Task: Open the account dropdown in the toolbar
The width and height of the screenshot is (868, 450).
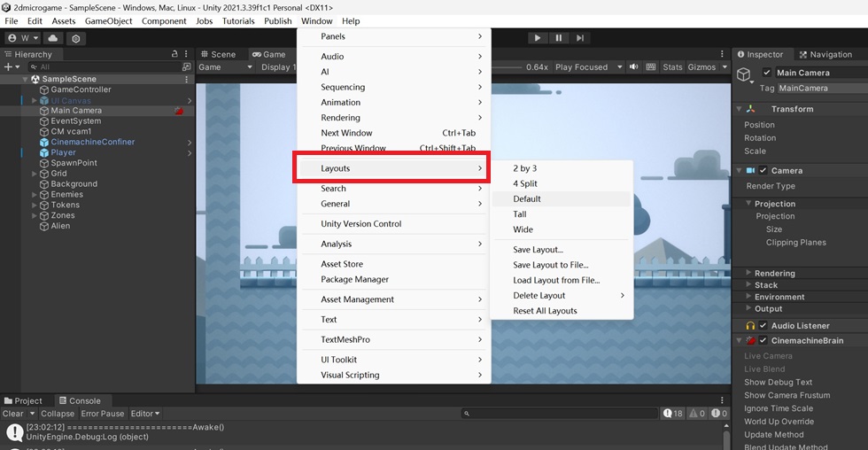Action: [23, 38]
